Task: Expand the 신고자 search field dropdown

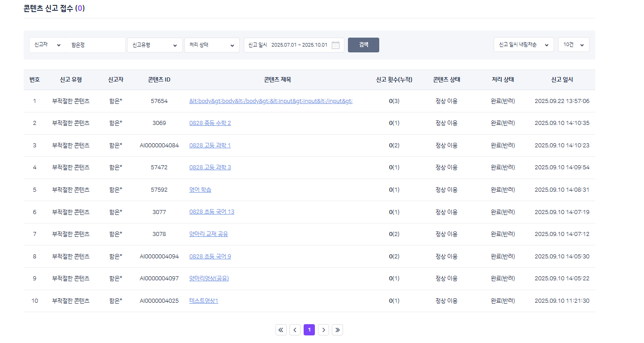Action: pyautogui.click(x=47, y=45)
